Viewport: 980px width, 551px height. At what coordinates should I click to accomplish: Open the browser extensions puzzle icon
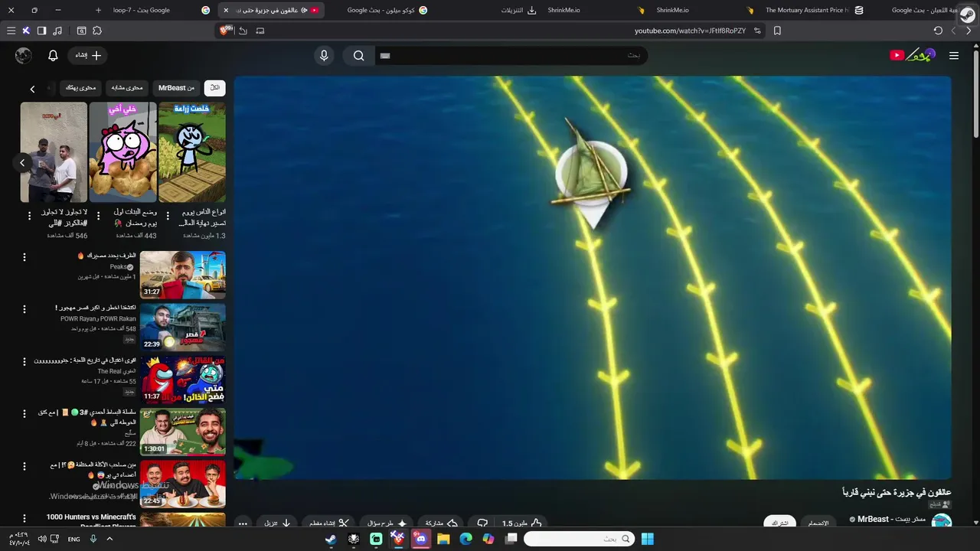[x=97, y=31]
